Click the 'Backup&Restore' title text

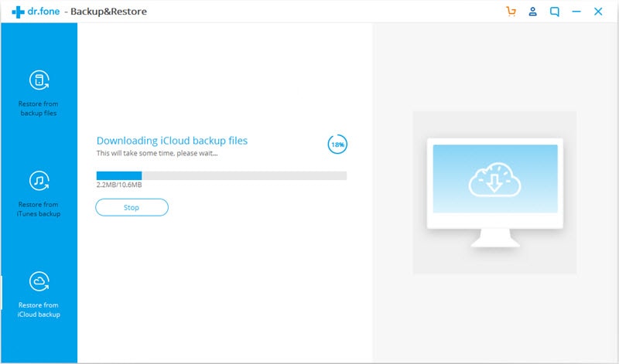click(x=108, y=12)
